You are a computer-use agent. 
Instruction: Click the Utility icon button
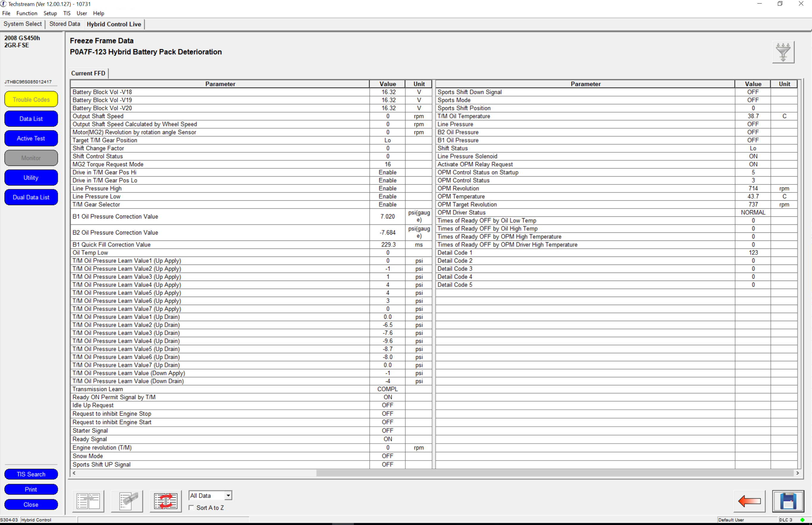pyautogui.click(x=30, y=177)
